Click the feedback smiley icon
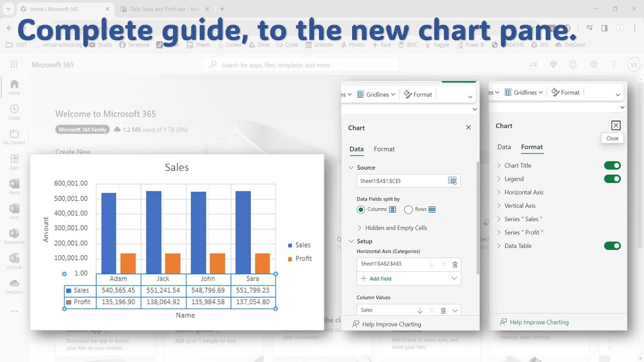 tap(573, 64)
